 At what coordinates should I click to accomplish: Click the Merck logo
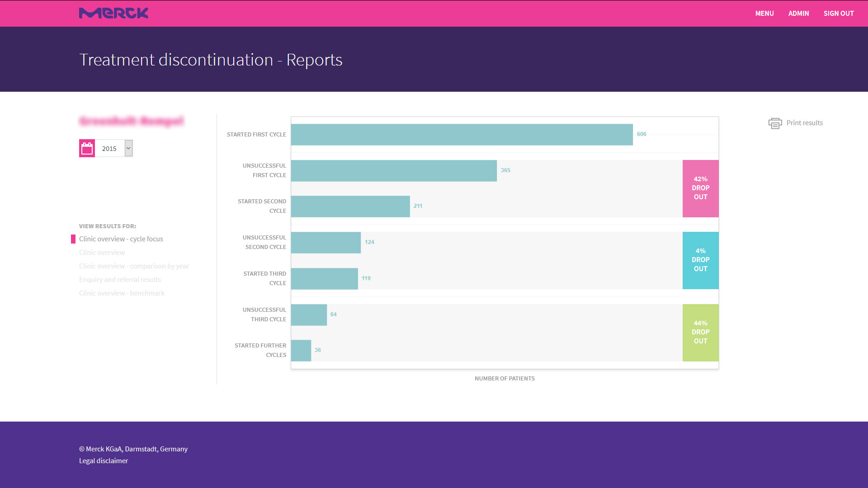(x=113, y=13)
